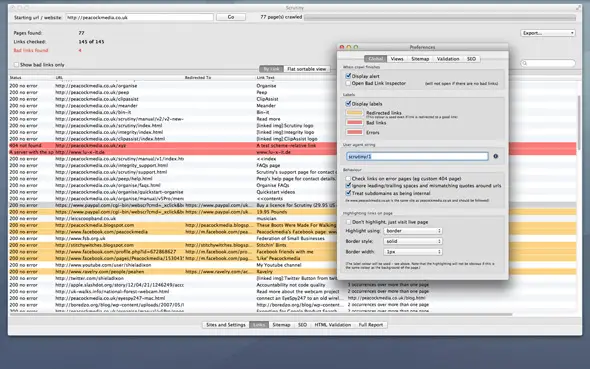
Task: Click the main window resize icon at top right
Action: point(578,7)
